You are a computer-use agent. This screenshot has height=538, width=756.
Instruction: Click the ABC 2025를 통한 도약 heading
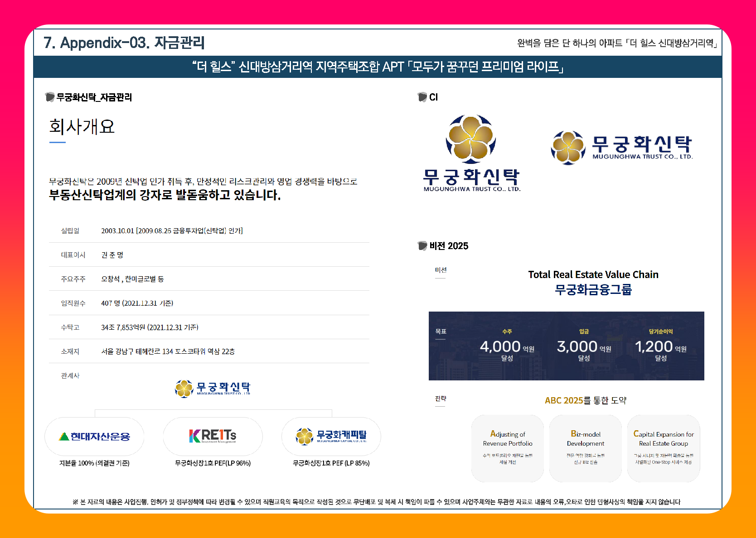click(x=586, y=400)
